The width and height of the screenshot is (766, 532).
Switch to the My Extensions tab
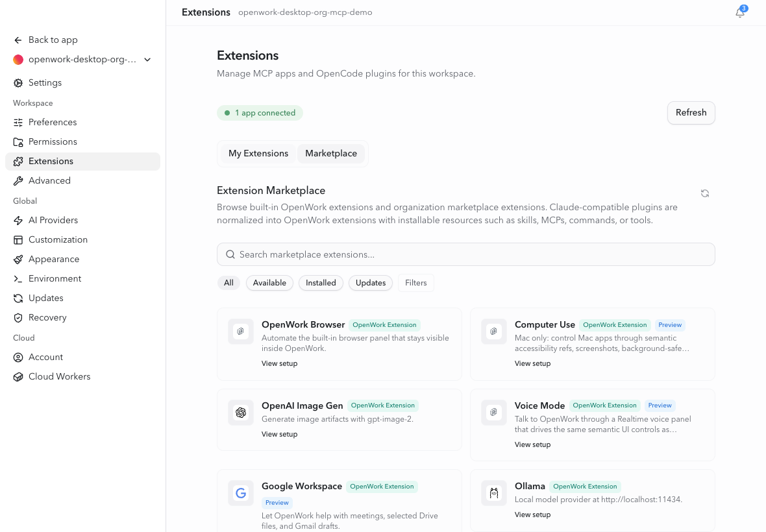pyautogui.click(x=258, y=153)
